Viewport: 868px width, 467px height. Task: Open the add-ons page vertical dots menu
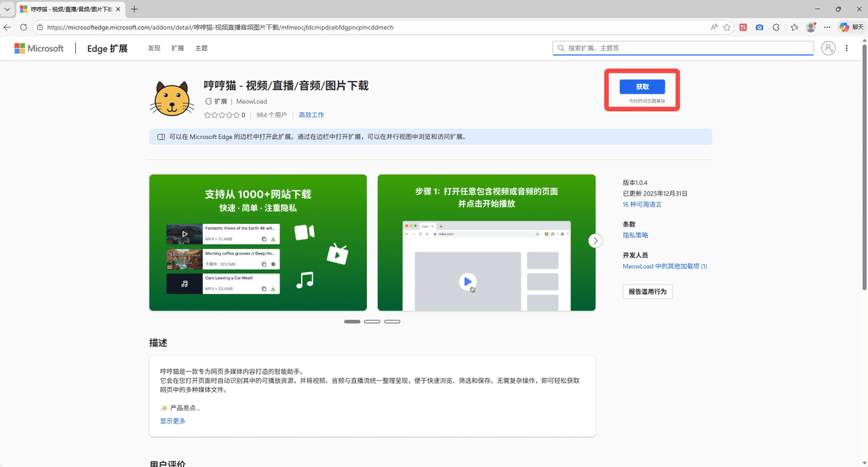point(847,48)
